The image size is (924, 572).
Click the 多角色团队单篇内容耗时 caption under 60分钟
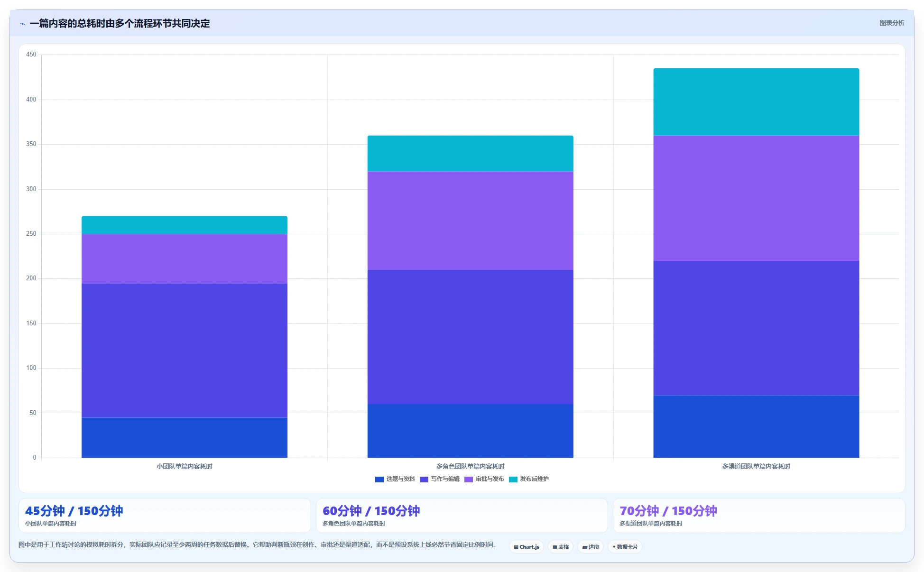click(354, 524)
